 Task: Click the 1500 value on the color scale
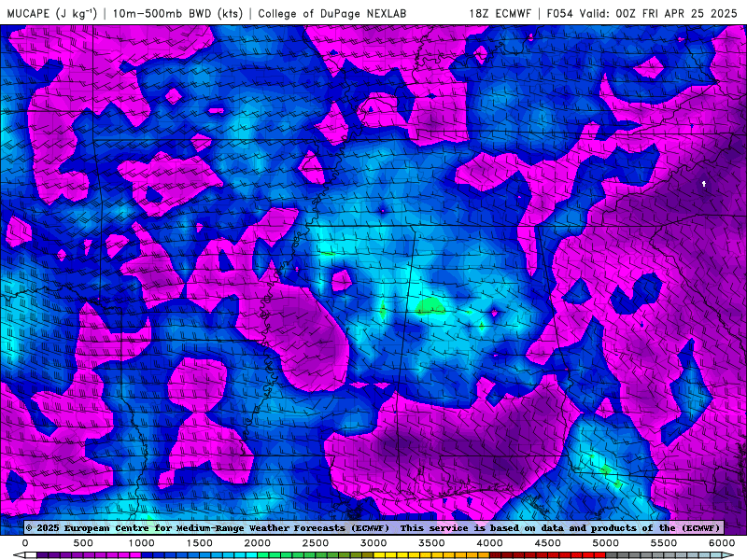tap(199, 543)
